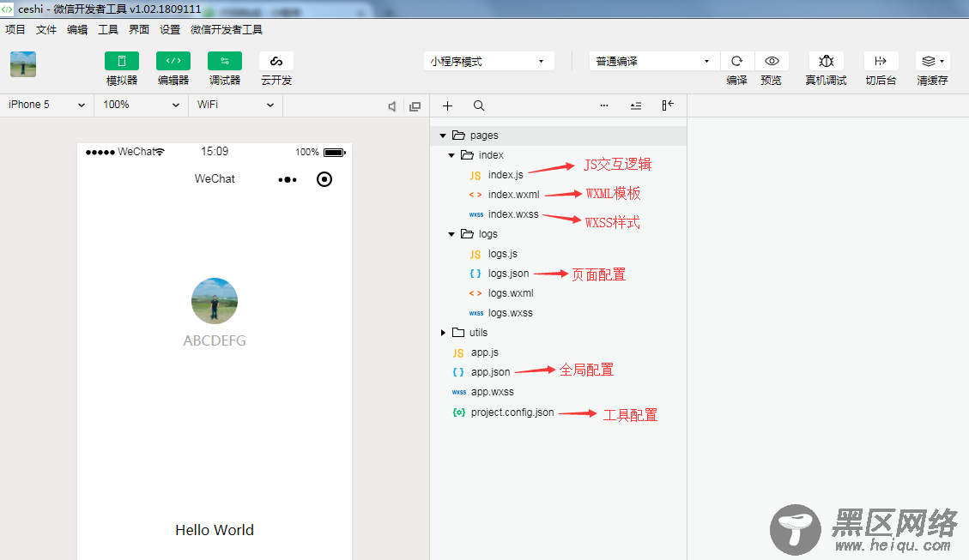
Task: Click the compile (编译) refresh icon
Action: pos(736,61)
